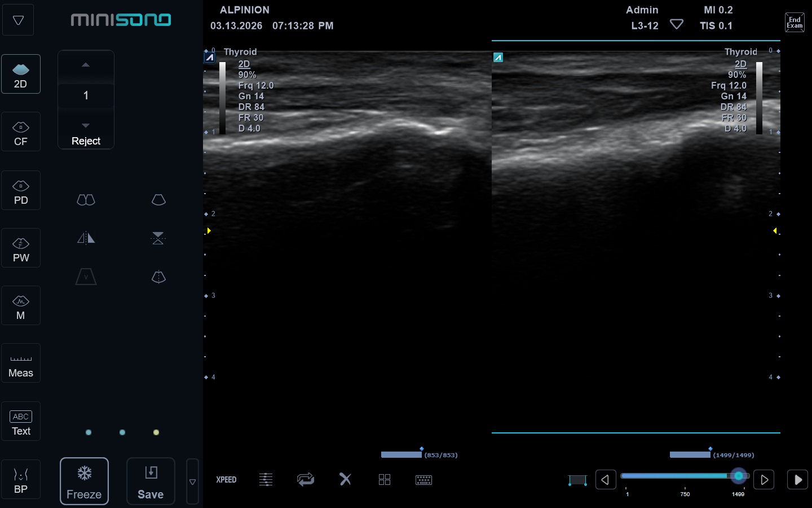Flip image horizontally with left-right icon
This screenshot has height=508, width=812.
pyautogui.click(x=86, y=238)
